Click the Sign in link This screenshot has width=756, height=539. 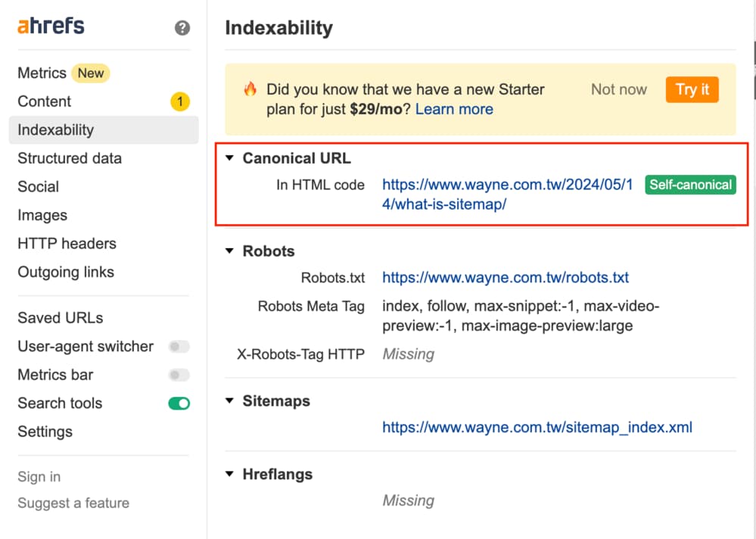[39, 477]
